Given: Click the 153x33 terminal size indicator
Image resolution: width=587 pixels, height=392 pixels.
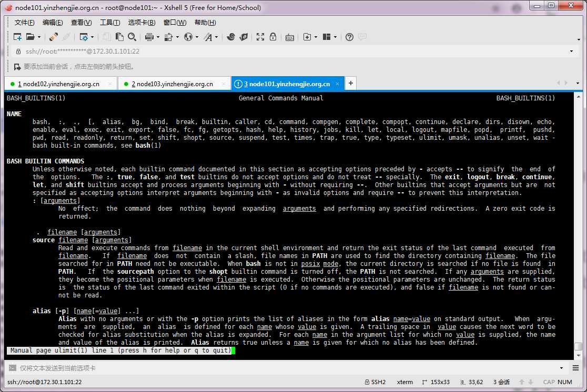Looking at the screenshot, I should (x=436, y=382).
